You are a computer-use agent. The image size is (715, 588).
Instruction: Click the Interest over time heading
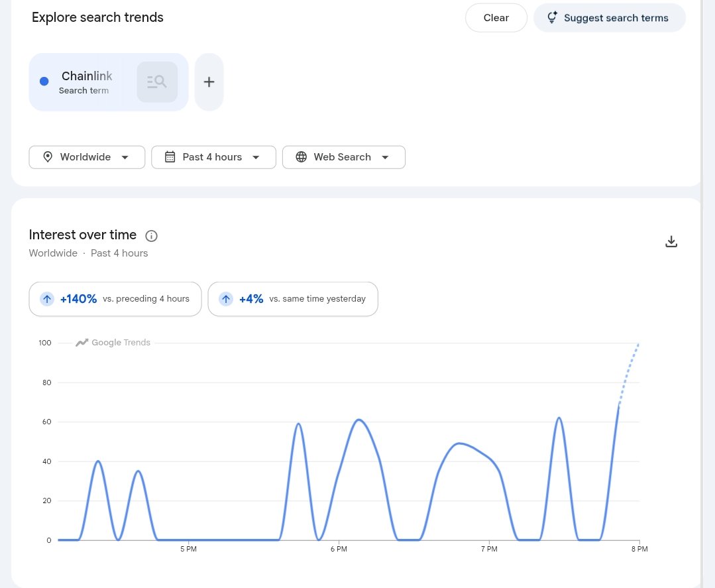(x=83, y=235)
